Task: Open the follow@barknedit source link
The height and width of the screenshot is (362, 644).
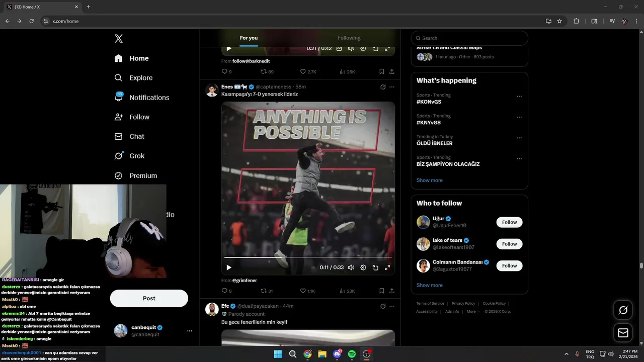Action: coord(251,61)
